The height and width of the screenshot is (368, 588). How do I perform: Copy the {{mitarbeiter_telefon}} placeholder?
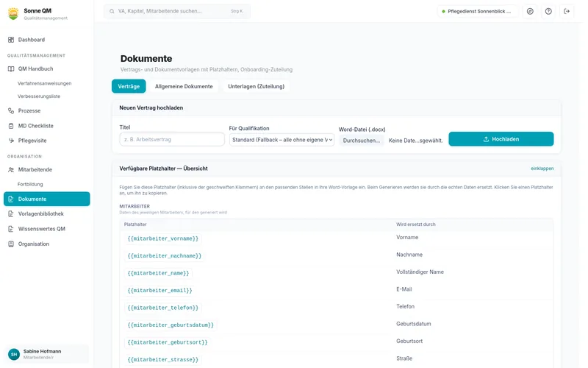coord(162,308)
